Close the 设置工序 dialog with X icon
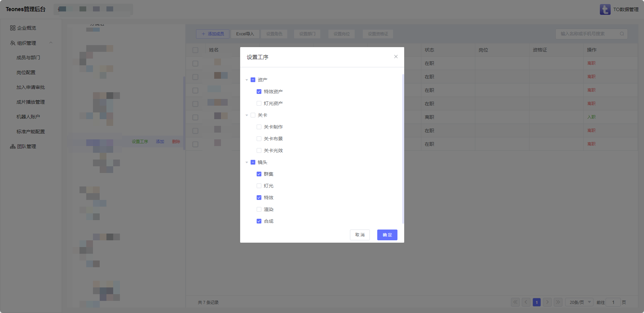The height and width of the screenshot is (313, 644). pos(396,57)
